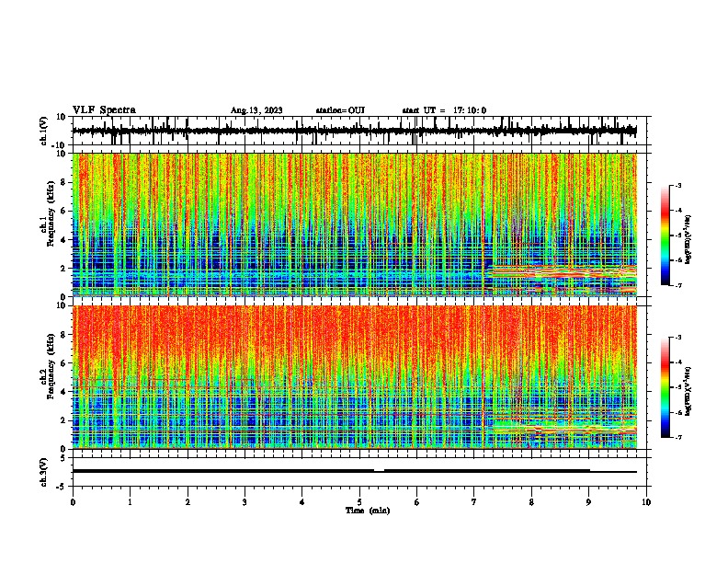Click time axis tick label "2"
728x563 pixels.
(188, 502)
